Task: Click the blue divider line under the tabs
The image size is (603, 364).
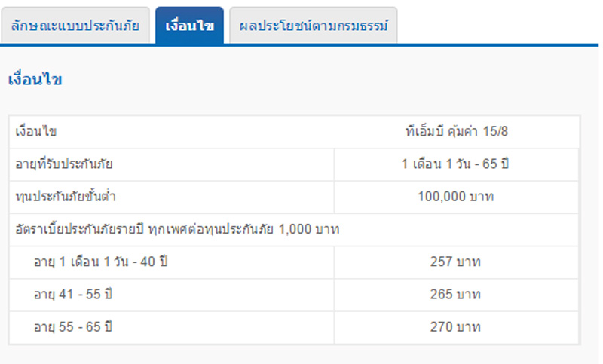Action: click(300, 45)
